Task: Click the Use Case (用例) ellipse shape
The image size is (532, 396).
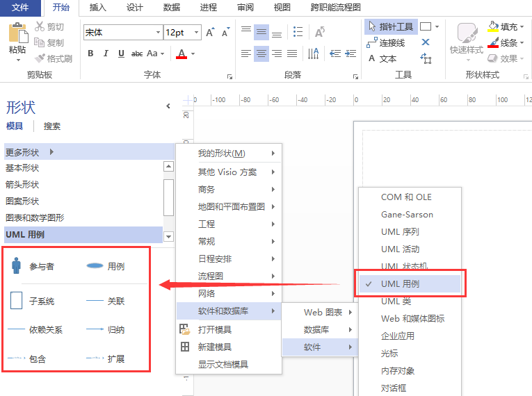Action: (95, 266)
